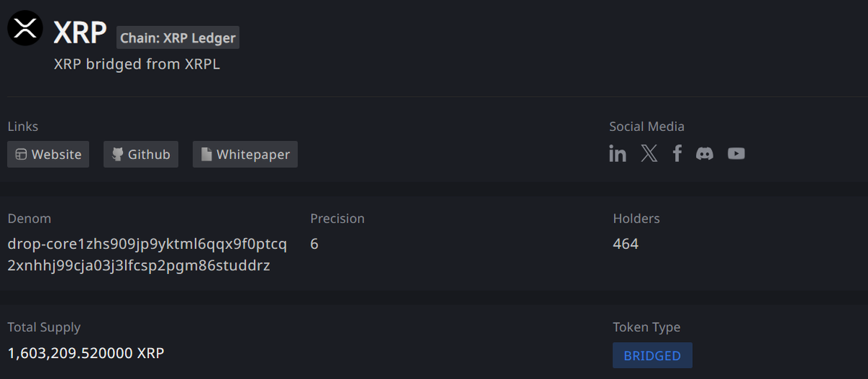Click the Chain: XRP Ledger badge

pyautogui.click(x=178, y=38)
